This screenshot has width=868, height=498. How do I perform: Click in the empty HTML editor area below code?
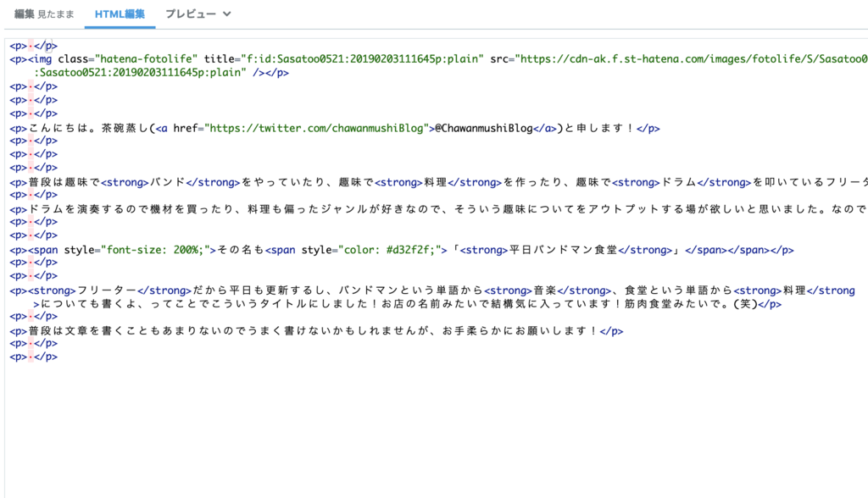437,432
